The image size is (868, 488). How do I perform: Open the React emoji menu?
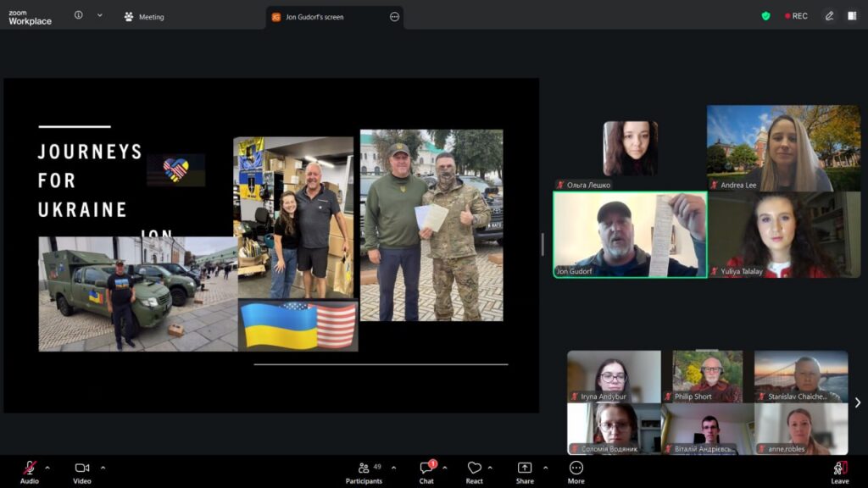click(474, 468)
